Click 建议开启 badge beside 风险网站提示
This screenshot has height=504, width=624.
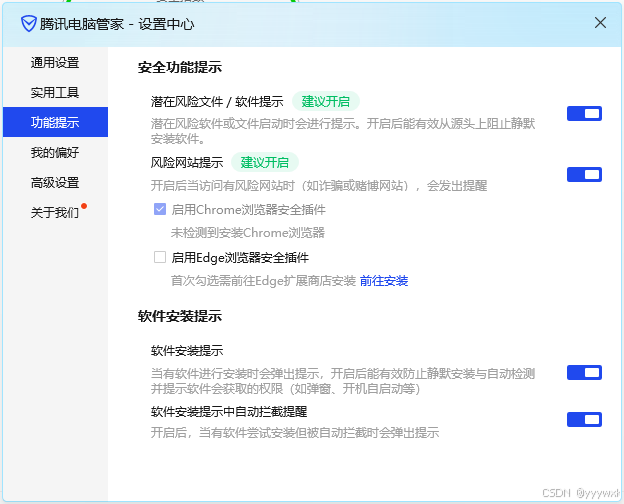click(265, 162)
